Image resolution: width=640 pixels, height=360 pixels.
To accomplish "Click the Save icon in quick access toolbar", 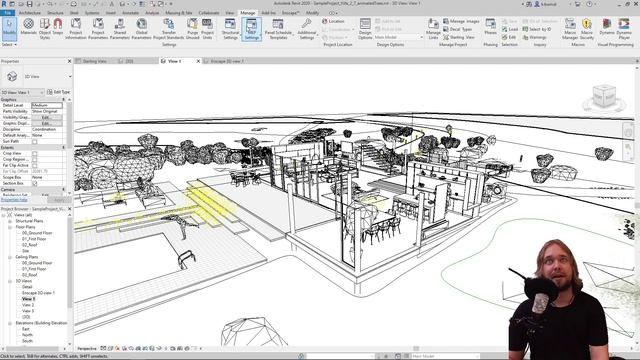I will tap(29, 4).
